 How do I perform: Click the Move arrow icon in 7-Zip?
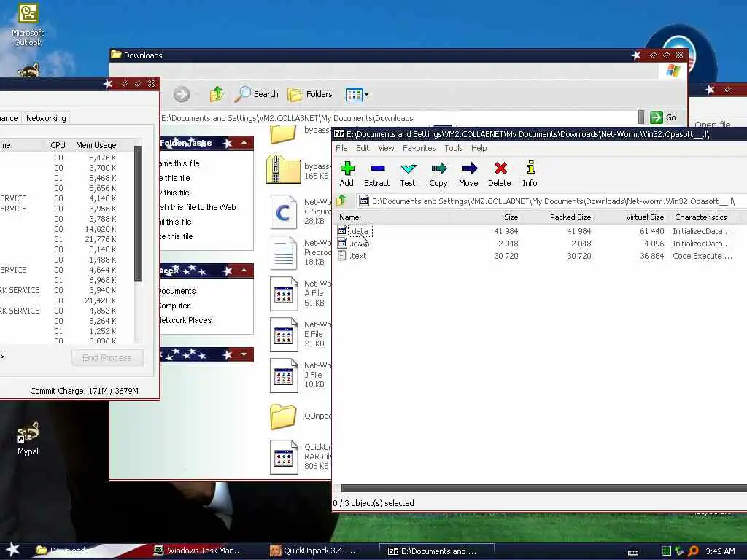[469, 174]
